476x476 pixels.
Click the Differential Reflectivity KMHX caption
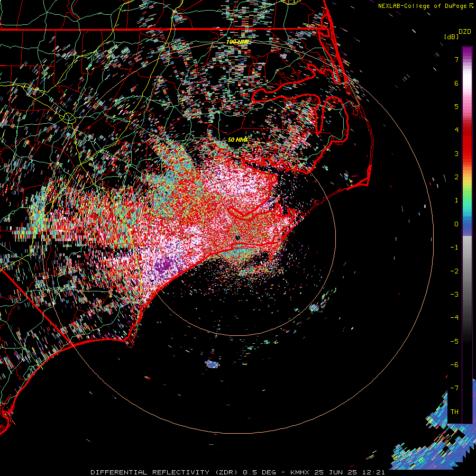237,472
